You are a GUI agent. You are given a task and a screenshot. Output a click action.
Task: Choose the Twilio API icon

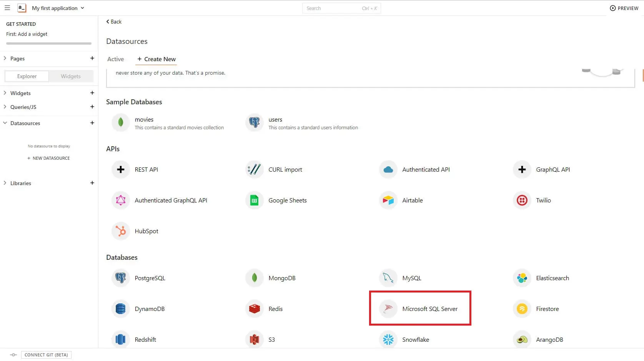522,200
